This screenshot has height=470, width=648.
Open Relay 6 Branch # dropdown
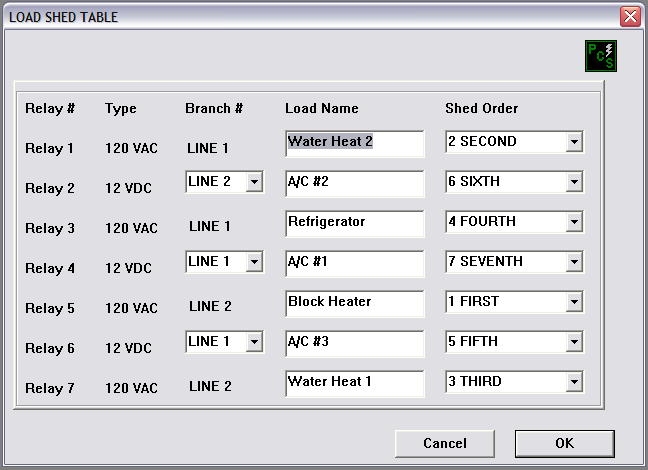254,342
